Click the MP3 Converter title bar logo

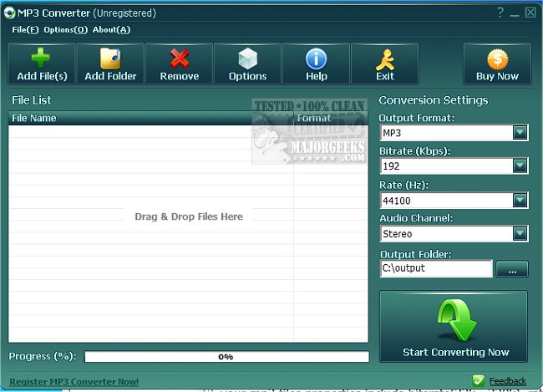tap(9, 13)
